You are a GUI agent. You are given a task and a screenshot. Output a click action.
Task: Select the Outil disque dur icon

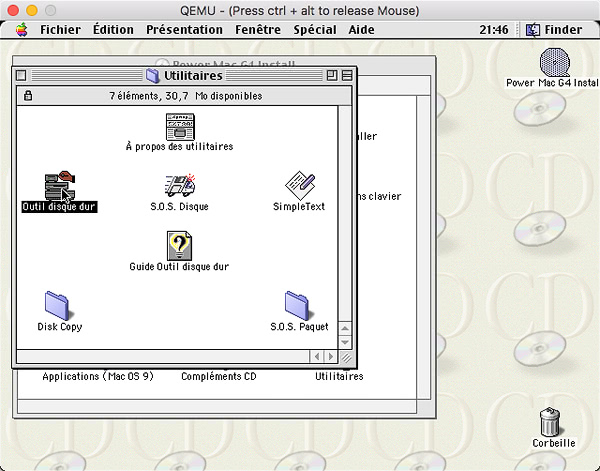point(60,185)
